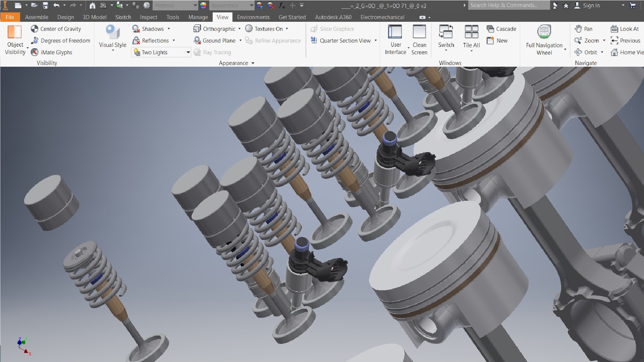Toggle Degrees of Freedom display

[x=61, y=41]
